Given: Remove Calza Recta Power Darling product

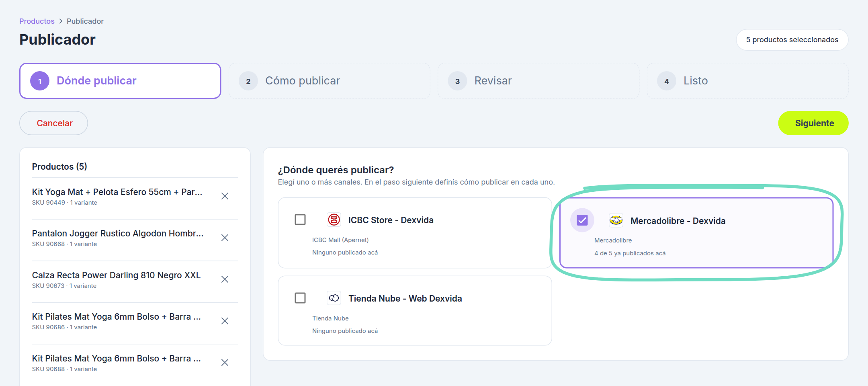Looking at the screenshot, I should coord(225,279).
